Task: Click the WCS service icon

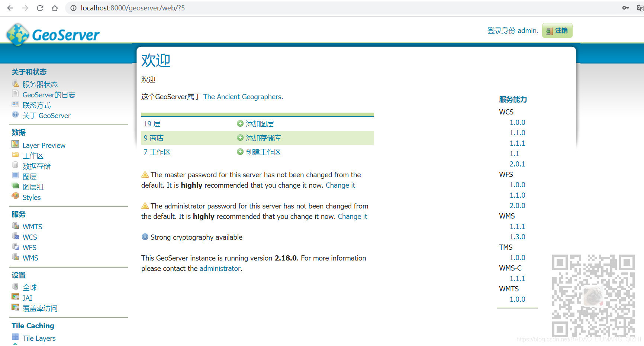Action: [x=15, y=236]
